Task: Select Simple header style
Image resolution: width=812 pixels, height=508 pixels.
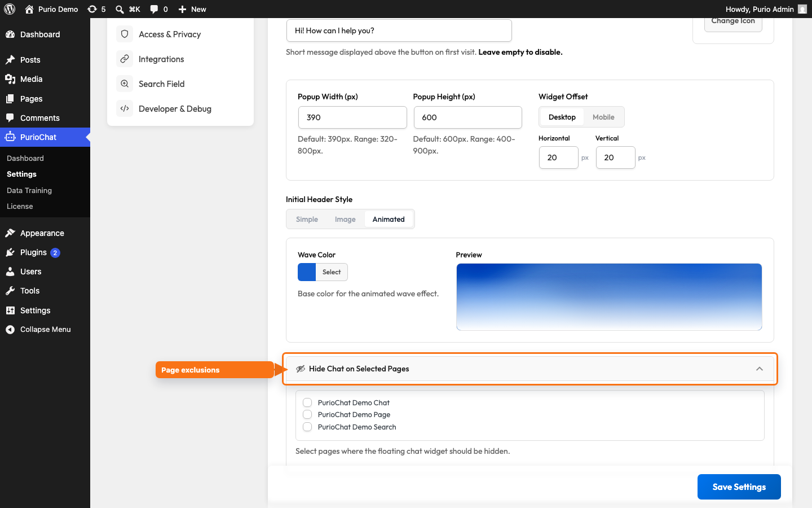Action: pyautogui.click(x=307, y=219)
